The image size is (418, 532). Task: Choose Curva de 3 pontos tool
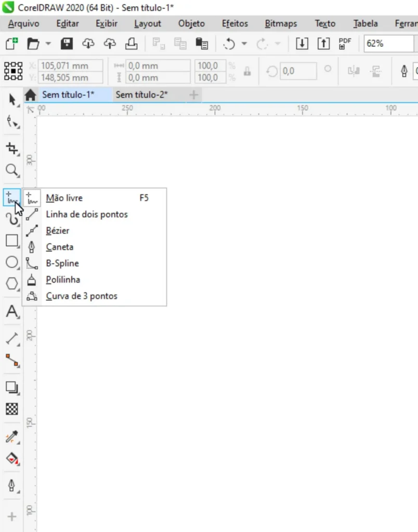[x=95, y=296]
